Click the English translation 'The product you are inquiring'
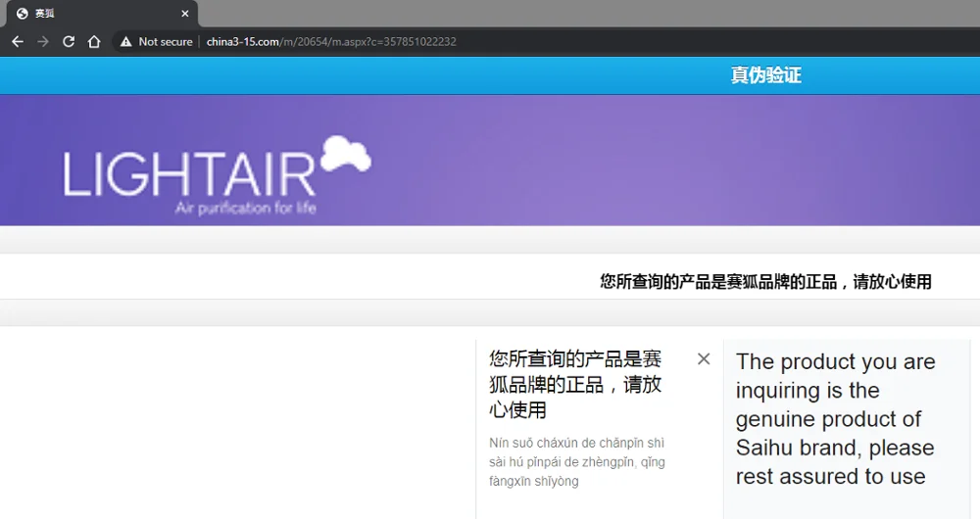 tap(835, 419)
